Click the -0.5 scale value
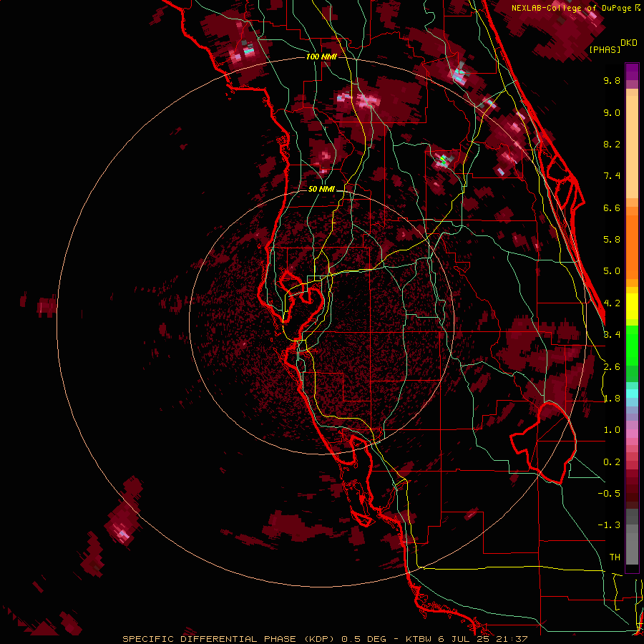 click(609, 494)
